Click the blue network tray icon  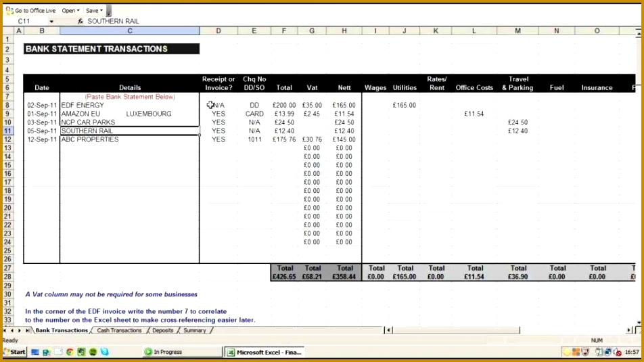tap(608, 352)
